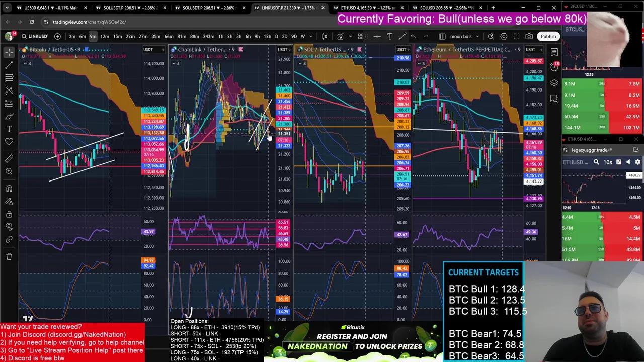Click the search icon in the ETHUSD aggr window
Screen dimensions: 644x362
pyautogui.click(x=596, y=162)
